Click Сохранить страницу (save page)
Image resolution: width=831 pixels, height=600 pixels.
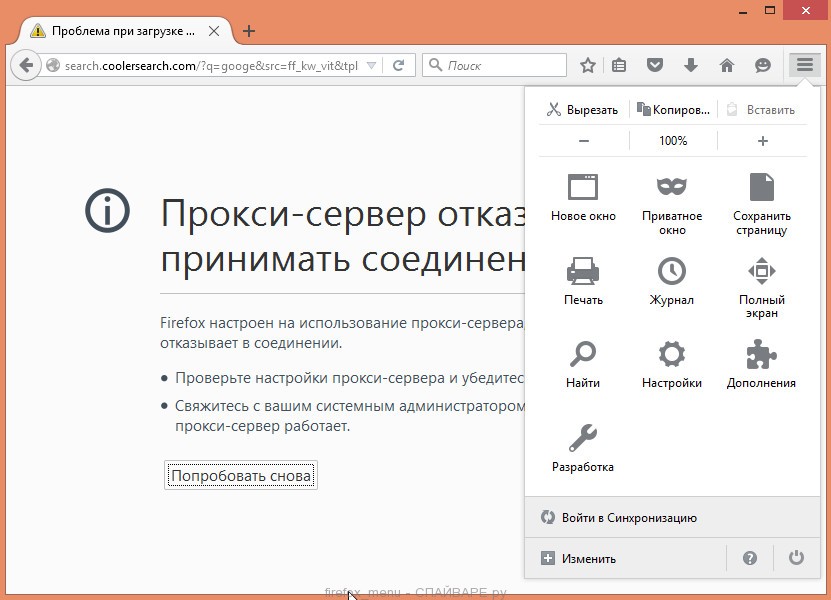[762, 205]
